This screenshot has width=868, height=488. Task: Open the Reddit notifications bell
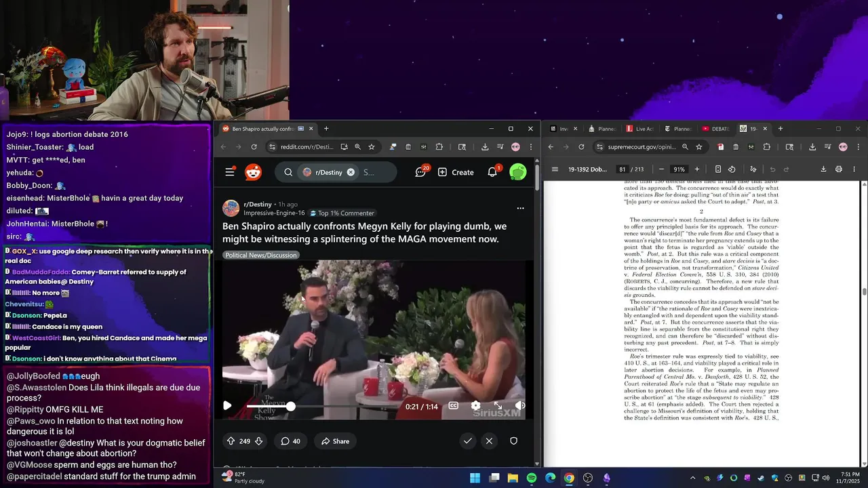493,171
